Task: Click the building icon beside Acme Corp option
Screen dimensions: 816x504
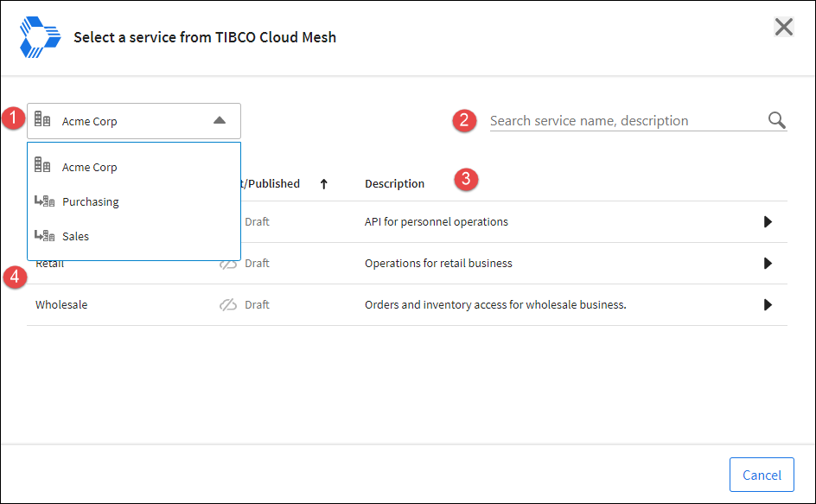Action: click(x=42, y=167)
